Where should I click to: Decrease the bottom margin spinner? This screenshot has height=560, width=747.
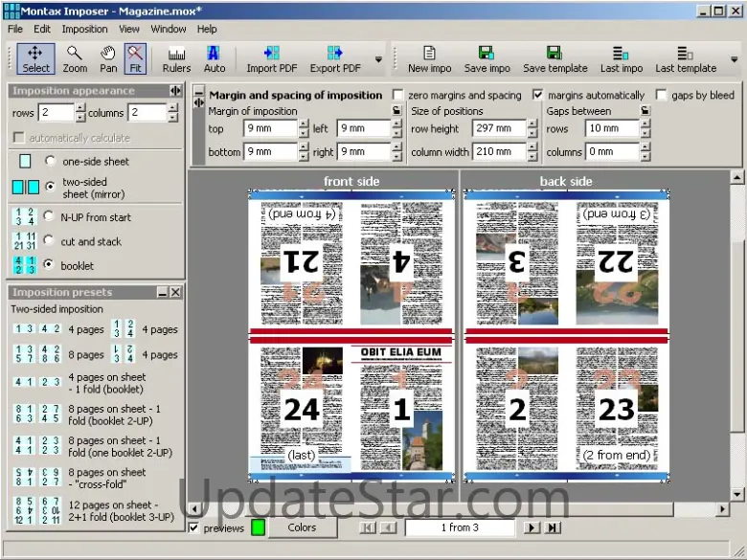coord(304,156)
